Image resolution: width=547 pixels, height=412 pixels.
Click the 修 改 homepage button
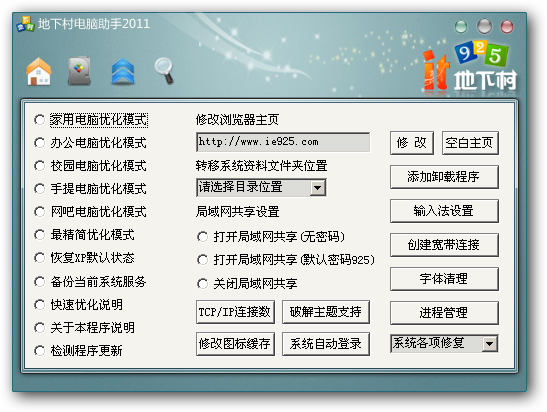click(412, 143)
